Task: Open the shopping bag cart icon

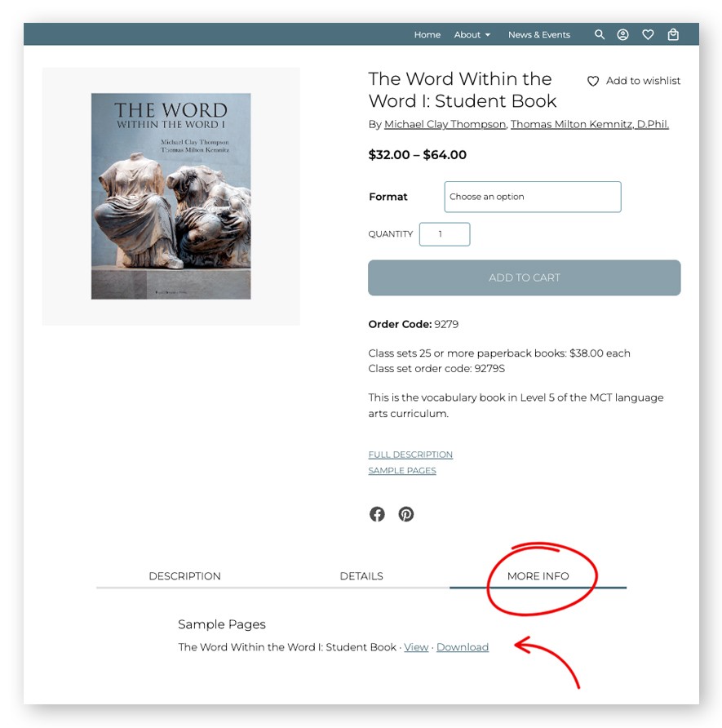Action: click(673, 35)
